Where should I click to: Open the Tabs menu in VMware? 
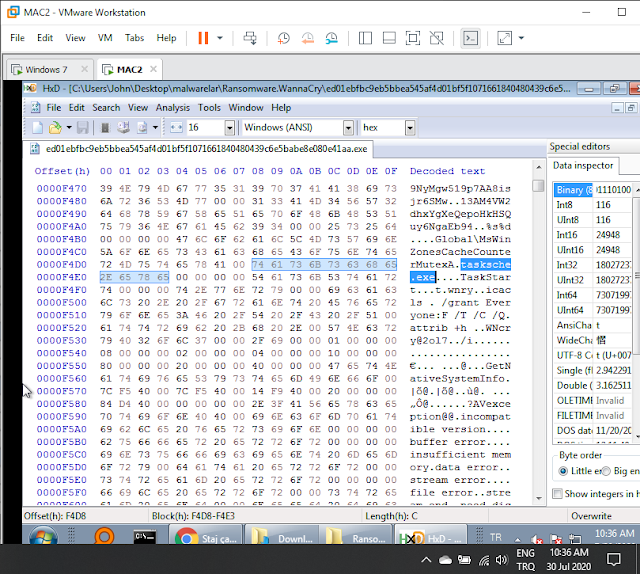[x=134, y=38]
